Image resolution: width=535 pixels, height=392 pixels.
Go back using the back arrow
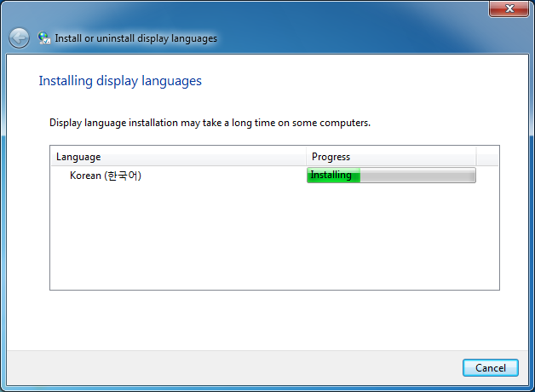(19, 37)
